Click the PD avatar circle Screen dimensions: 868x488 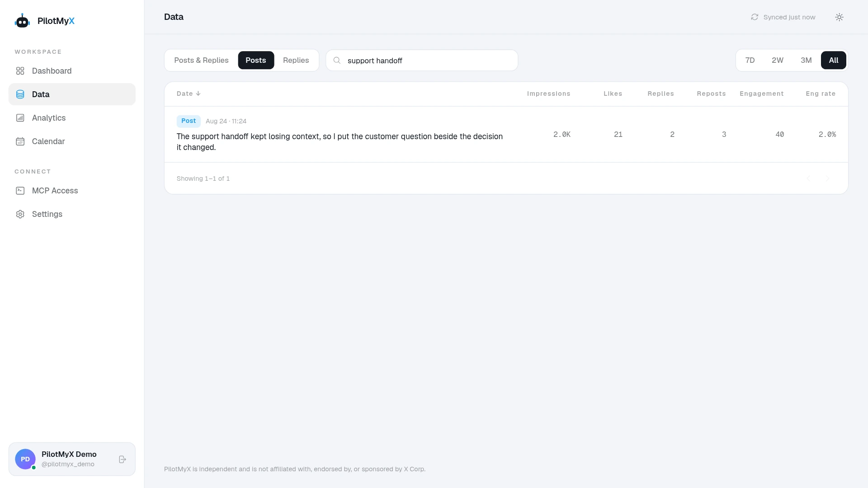coord(25,459)
